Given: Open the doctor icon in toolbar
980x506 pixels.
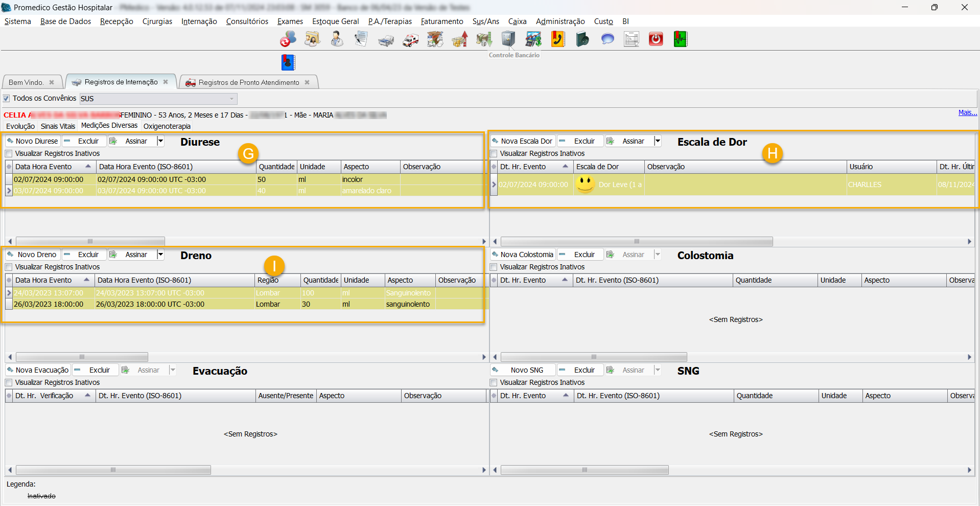Looking at the screenshot, I should point(337,39).
